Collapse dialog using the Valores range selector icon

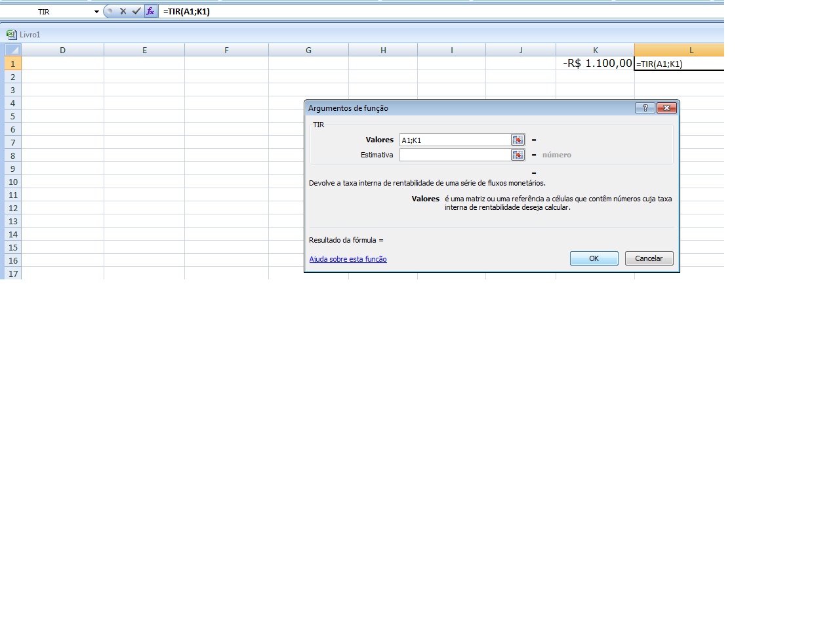(x=518, y=140)
